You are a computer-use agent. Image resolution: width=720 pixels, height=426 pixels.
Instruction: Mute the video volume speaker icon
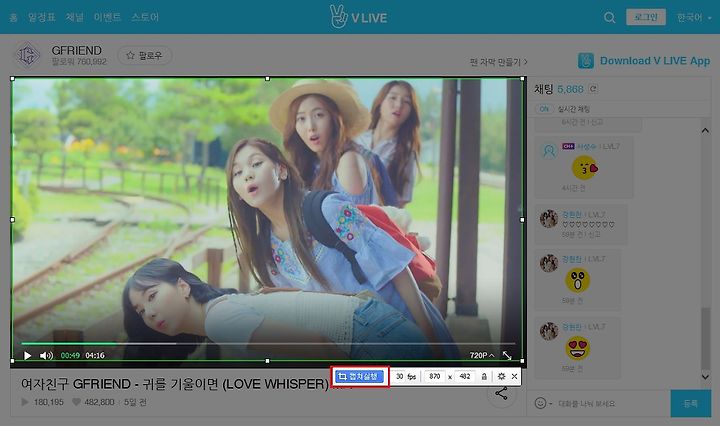(x=46, y=356)
